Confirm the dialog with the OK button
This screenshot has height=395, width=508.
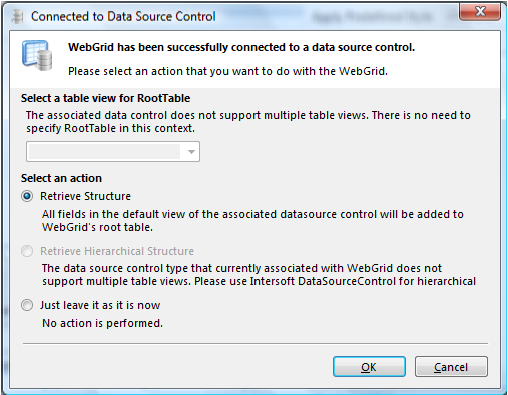point(369,367)
